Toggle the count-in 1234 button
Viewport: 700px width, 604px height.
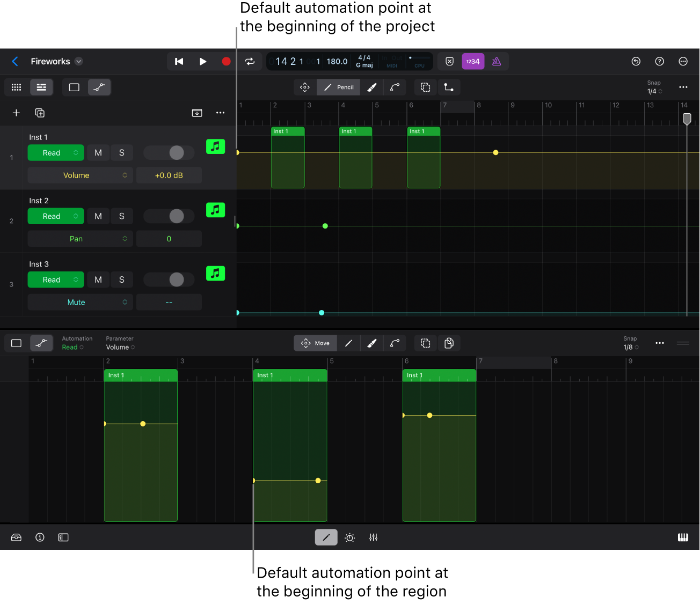[x=473, y=62]
